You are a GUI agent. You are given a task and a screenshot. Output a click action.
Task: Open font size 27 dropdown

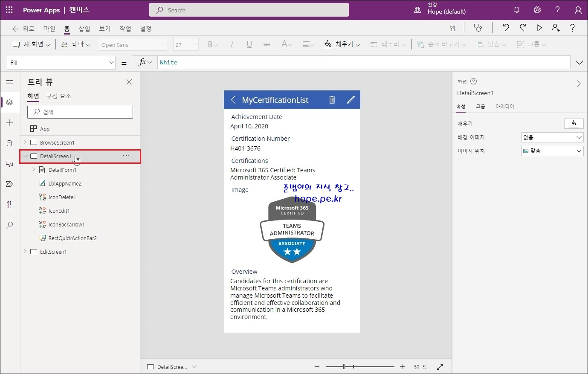(186, 44)
